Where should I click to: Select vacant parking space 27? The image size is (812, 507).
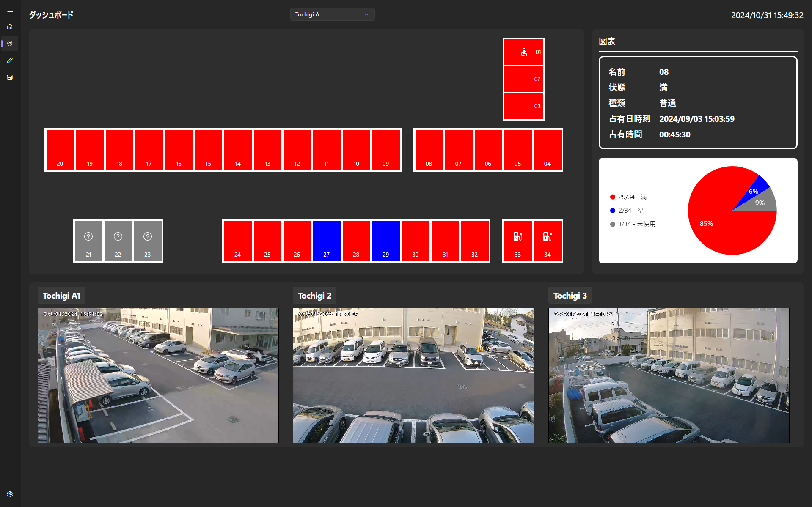pos(326,240)
